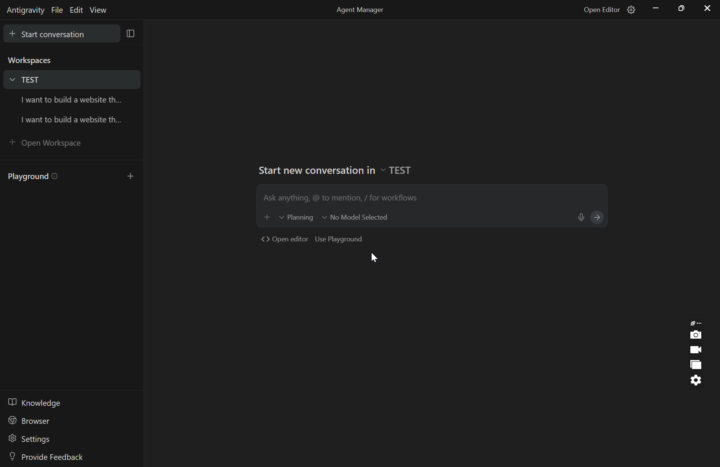The image size is (720, 467).
Task: Click the Use Playground link
Action: tap(338, 239)
